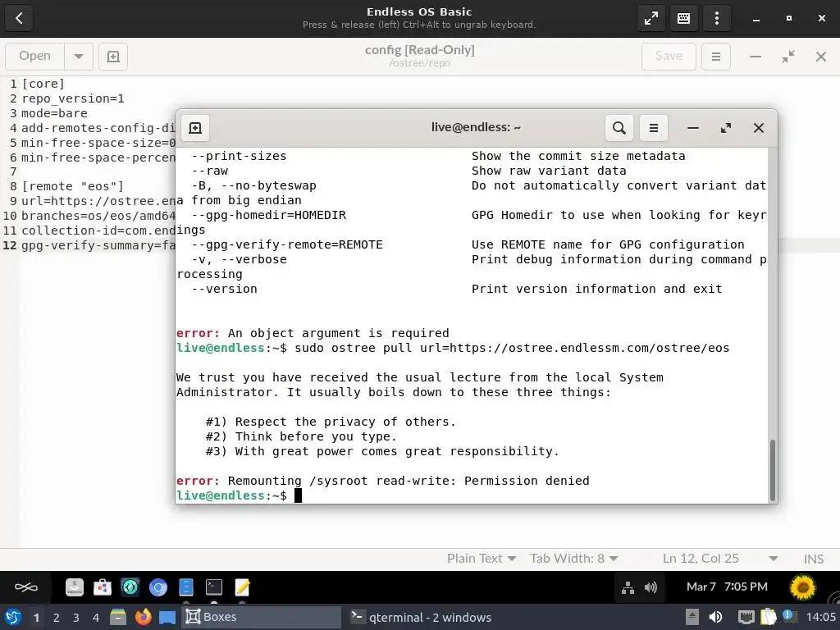Open the green-teal circular app in Endless taskbar
The image size is (840, 630).
pyautogui.click(x=130, y=587)
